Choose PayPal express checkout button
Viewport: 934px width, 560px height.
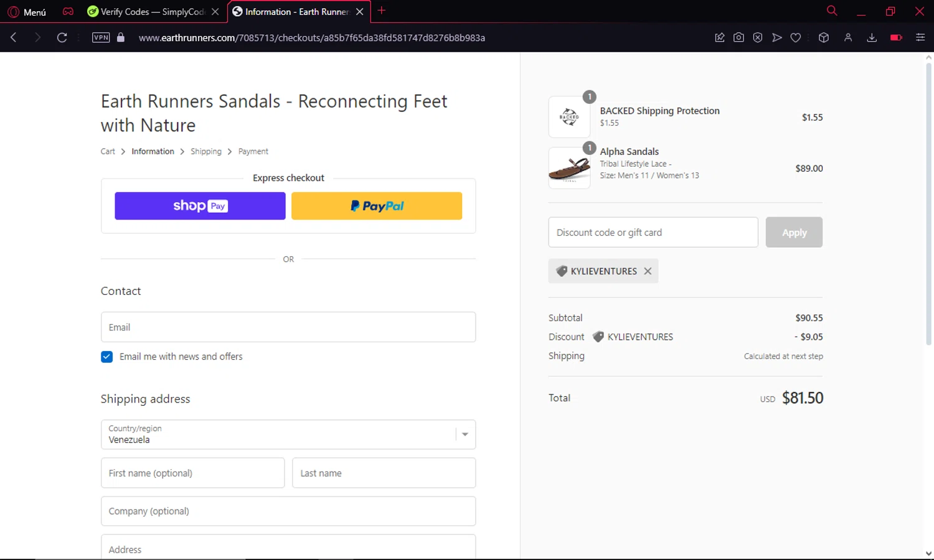pos(377,206)
